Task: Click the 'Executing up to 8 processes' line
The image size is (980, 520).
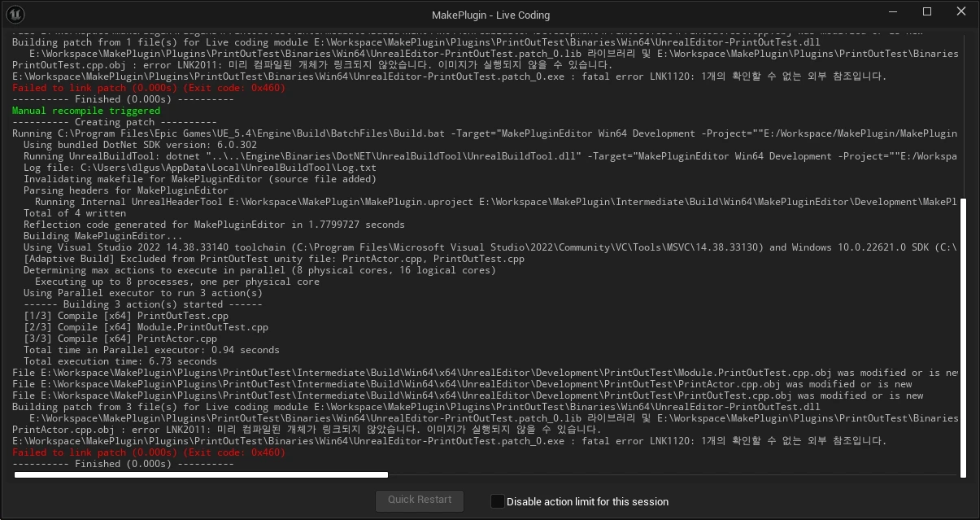Action: [177, 282]
